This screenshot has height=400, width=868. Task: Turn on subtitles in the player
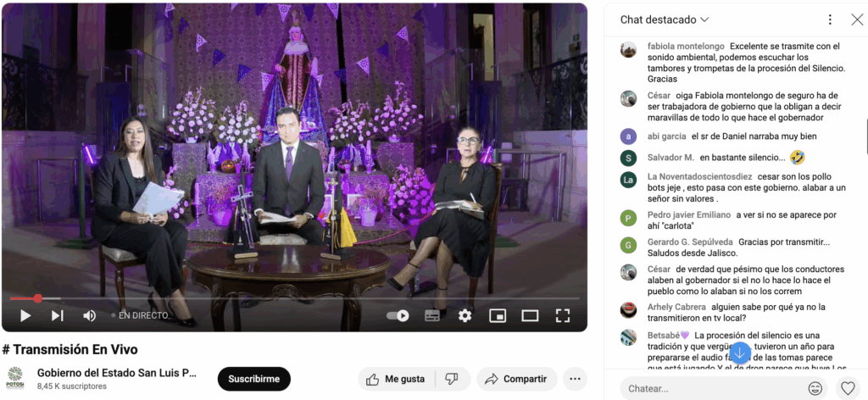click(x=431, y=315)
